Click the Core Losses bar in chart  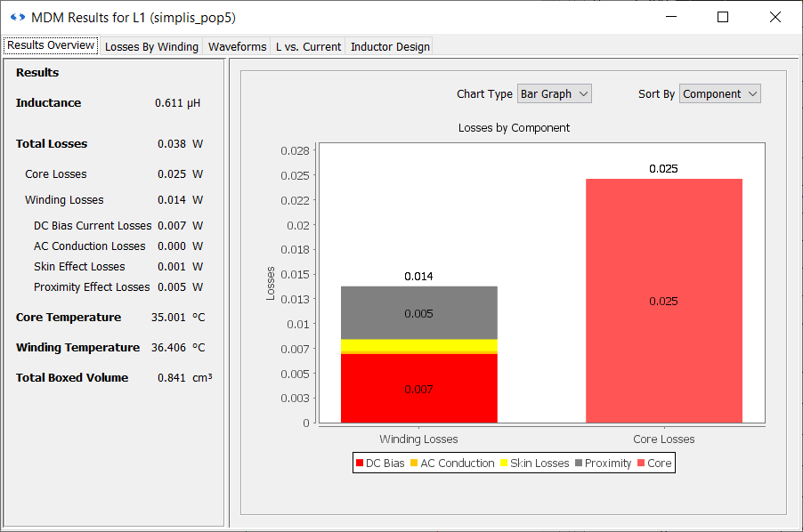tap(663, 267)
